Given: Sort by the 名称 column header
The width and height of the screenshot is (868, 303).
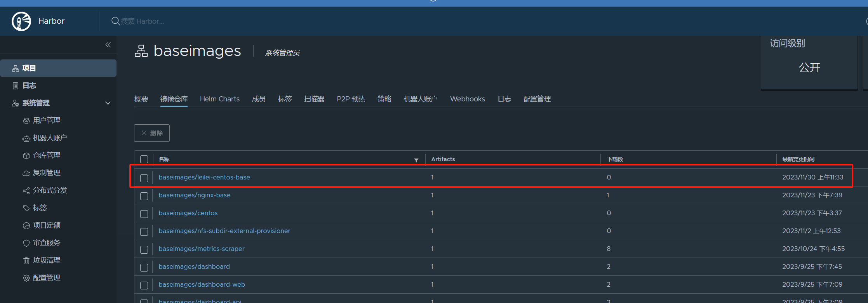Looking at the screenshot, I should click(x=164, y=159).
